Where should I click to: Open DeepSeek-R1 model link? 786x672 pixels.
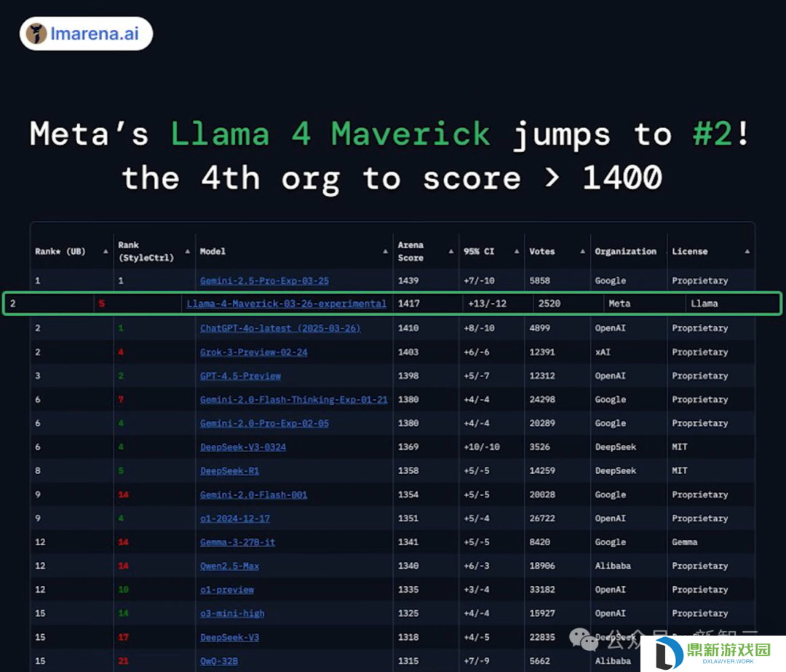(229, 471)
